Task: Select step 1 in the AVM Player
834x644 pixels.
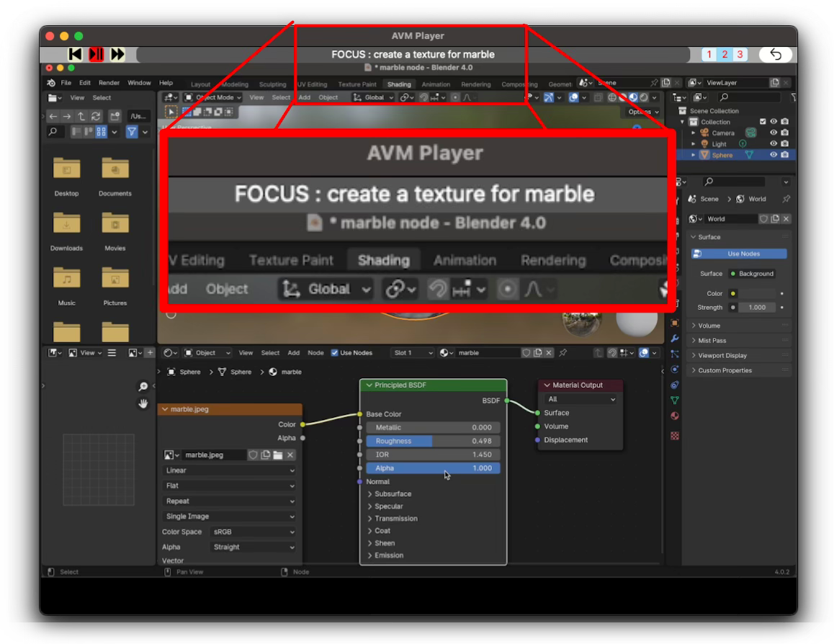Action: (x=709, y=54)
